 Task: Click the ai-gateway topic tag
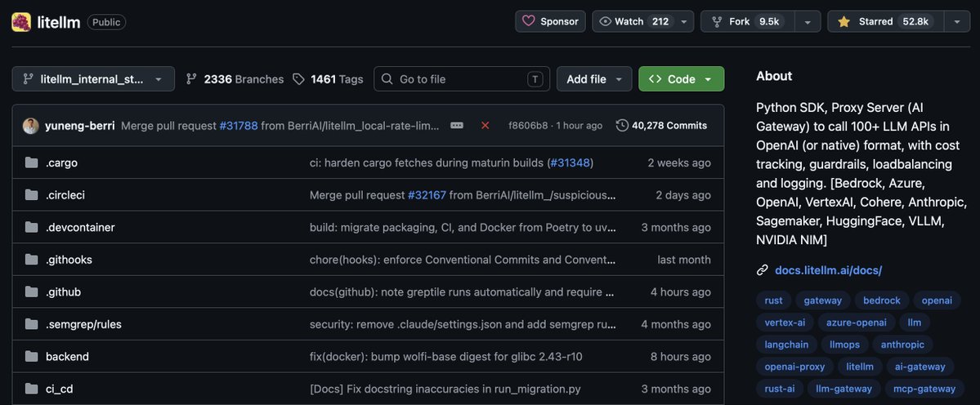(x=920, y=367)
